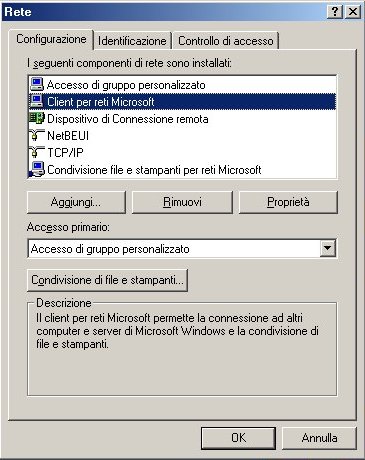Viewport: 365px width, 460px height.
Task: Switch to the Identificazione tab
Action: tap(132, 41)
